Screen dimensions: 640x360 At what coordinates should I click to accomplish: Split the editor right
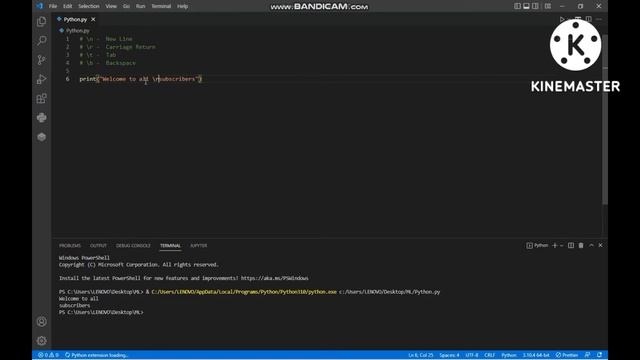(x=589, y=19)
